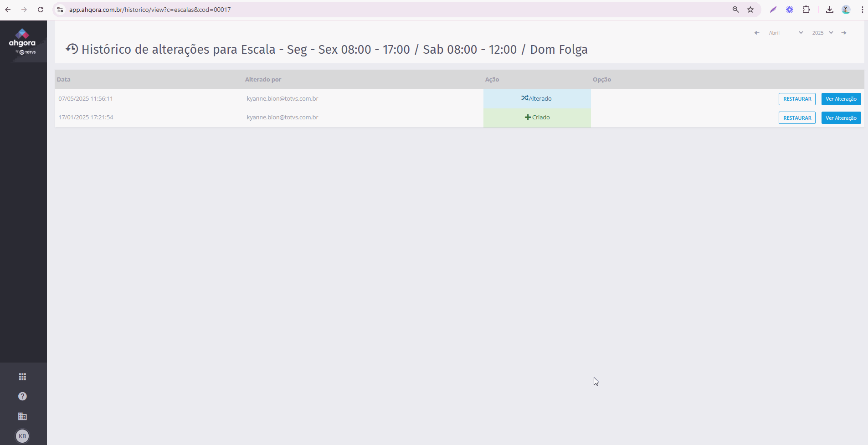Open Chrome three-dot menu
The height and width of the screenshot is (445, 868).
point(863,10)
